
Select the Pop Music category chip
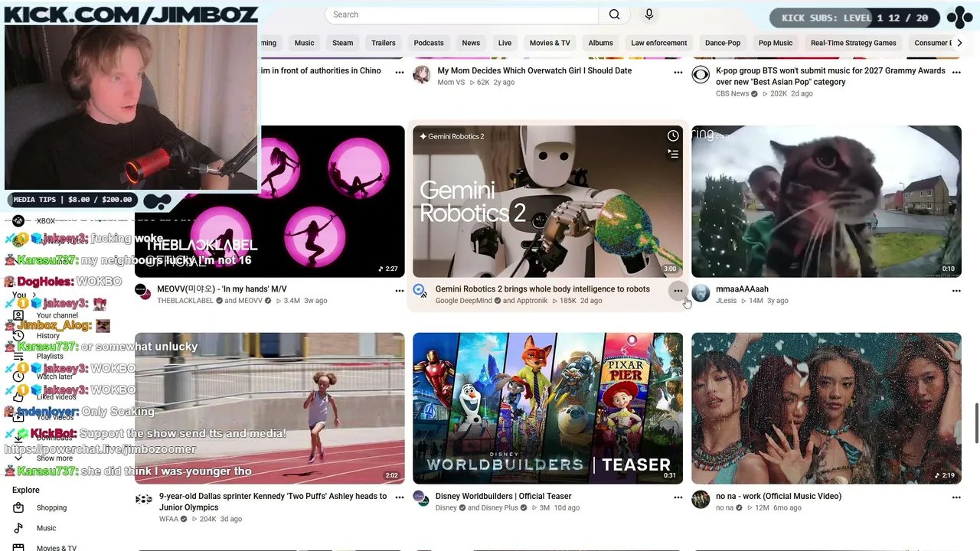776,43
